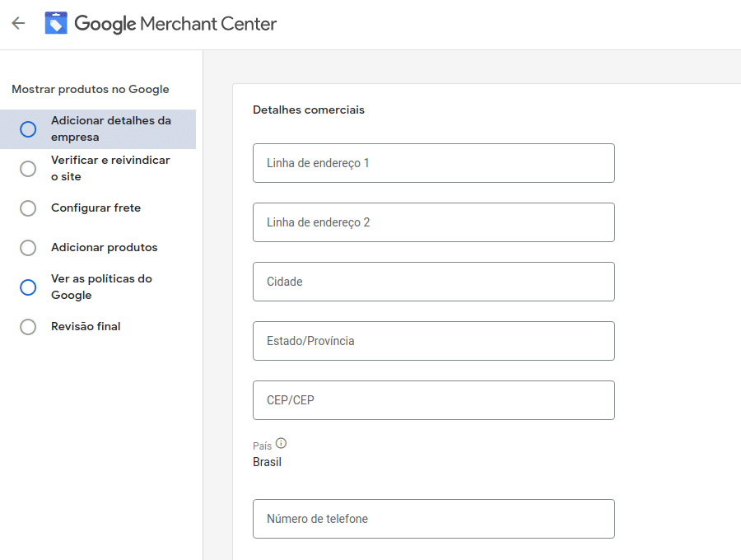
Task: Show País field info icon
Action: point(282,443)
